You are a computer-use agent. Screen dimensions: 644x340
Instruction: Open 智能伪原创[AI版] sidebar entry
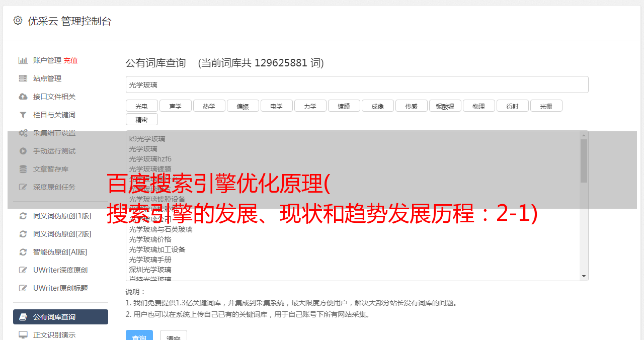60,252
